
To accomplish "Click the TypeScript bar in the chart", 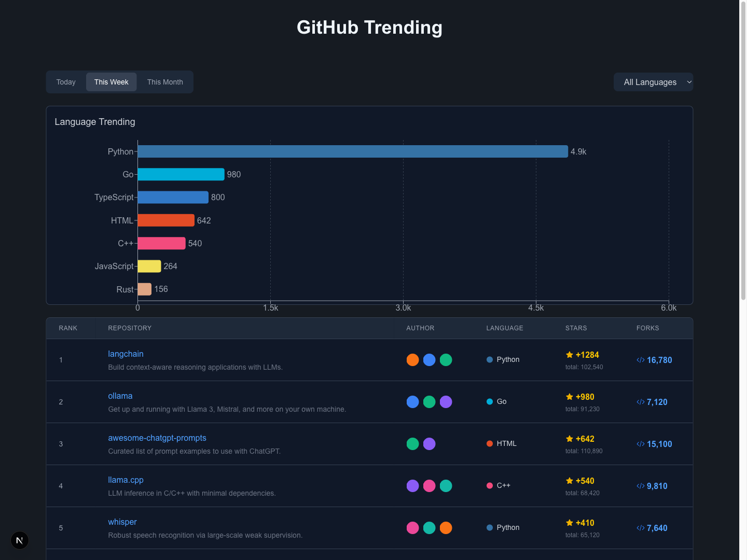I will coord(173,197).
